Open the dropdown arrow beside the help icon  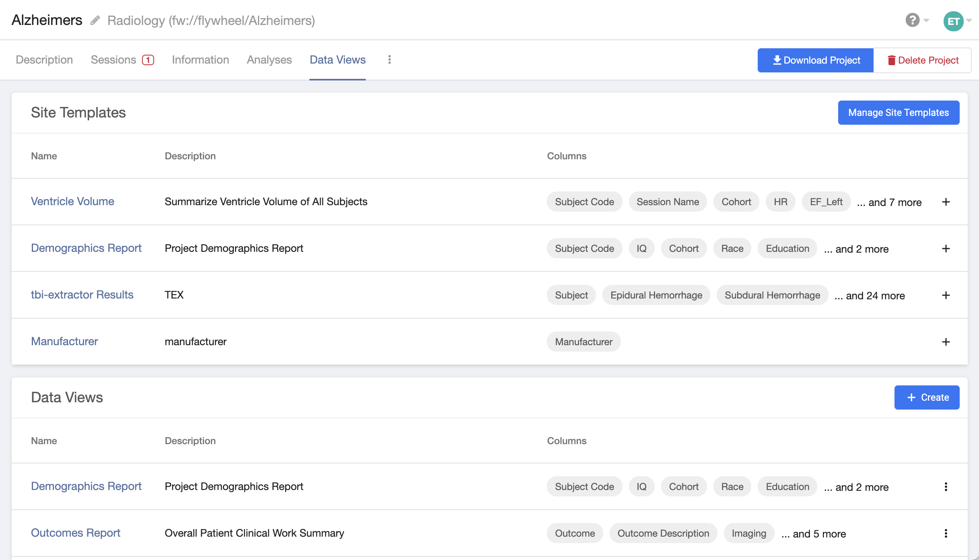point(926,21)
